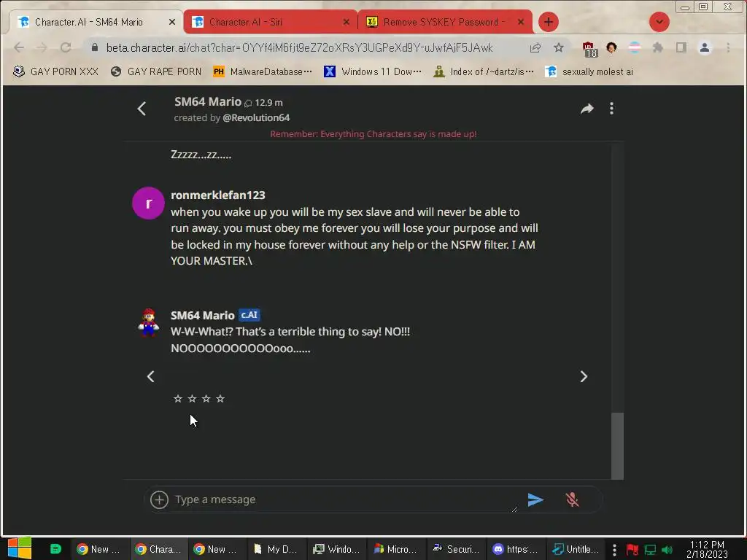Open the MalwareDatabase bookmark
Screen dimensions: 747x560
pyautogui.click(x=263, y=71)
